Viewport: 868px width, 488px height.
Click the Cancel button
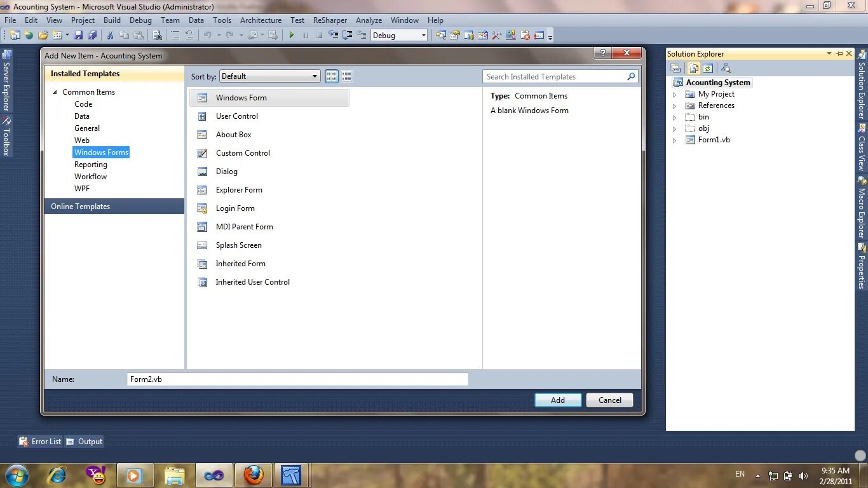(610, 400)
